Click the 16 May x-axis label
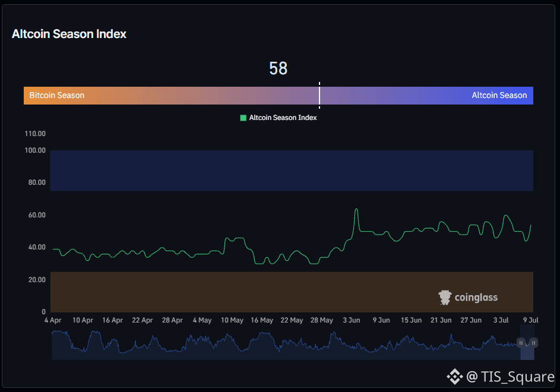Image resolution: width=560 pixels, height=392 pixels. [x=262, y=320]
